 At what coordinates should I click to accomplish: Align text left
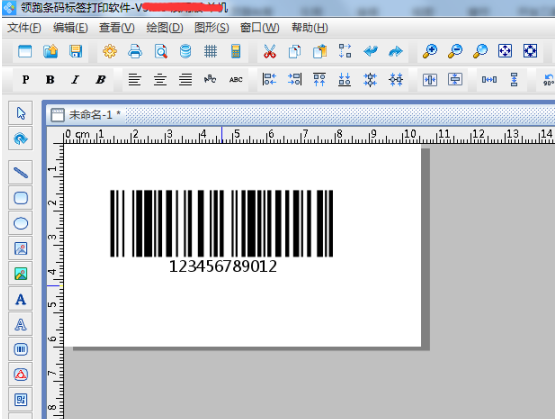pyautogui.click(x=135, y=79)
